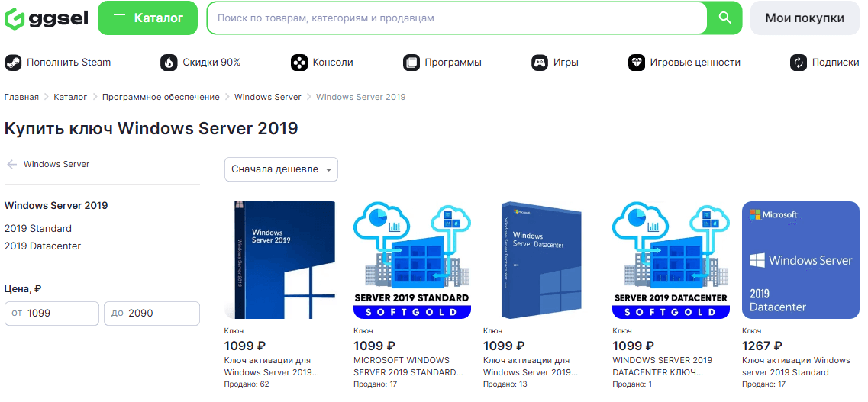
Task: Go to Пополнить Steam section
Action: 69,63
